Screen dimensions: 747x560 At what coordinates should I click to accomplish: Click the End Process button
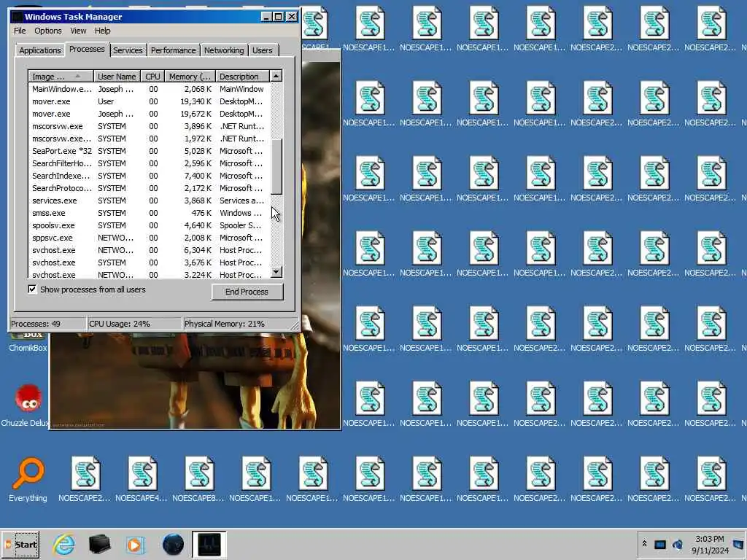(247, 292)
